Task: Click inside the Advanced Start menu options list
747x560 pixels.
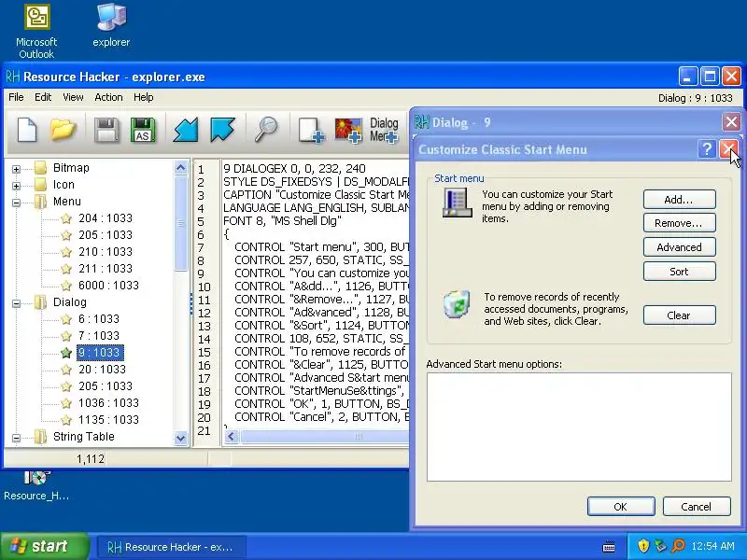Action: pyautogui.click(x=579, y=427)
